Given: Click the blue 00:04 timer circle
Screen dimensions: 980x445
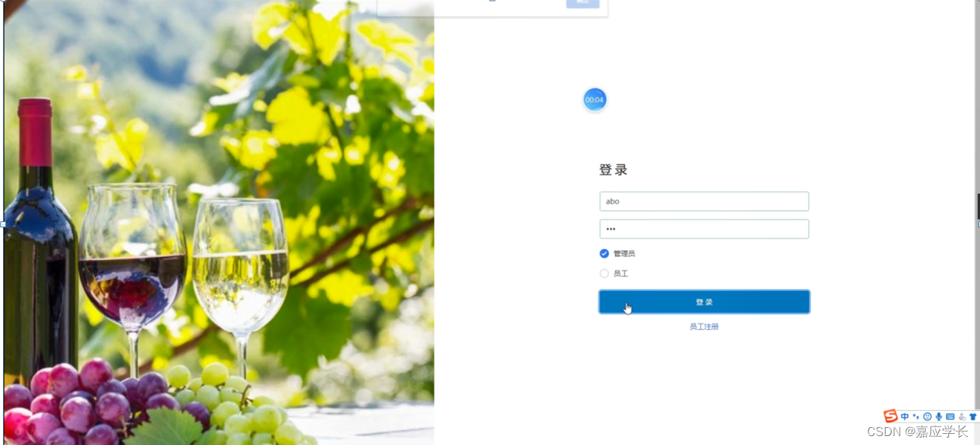Looking at the screenshot, I should tap(594, 100).
